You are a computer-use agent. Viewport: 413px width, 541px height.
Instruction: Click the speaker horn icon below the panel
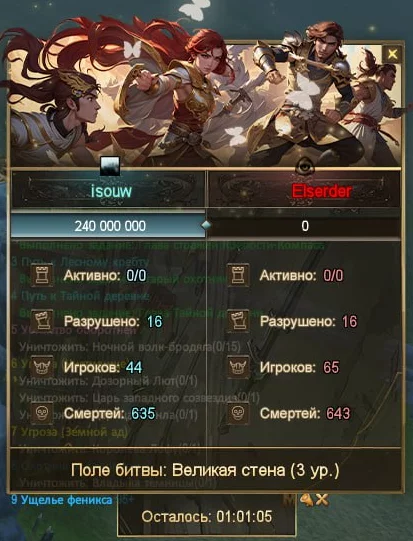click(x=306, y=500)
